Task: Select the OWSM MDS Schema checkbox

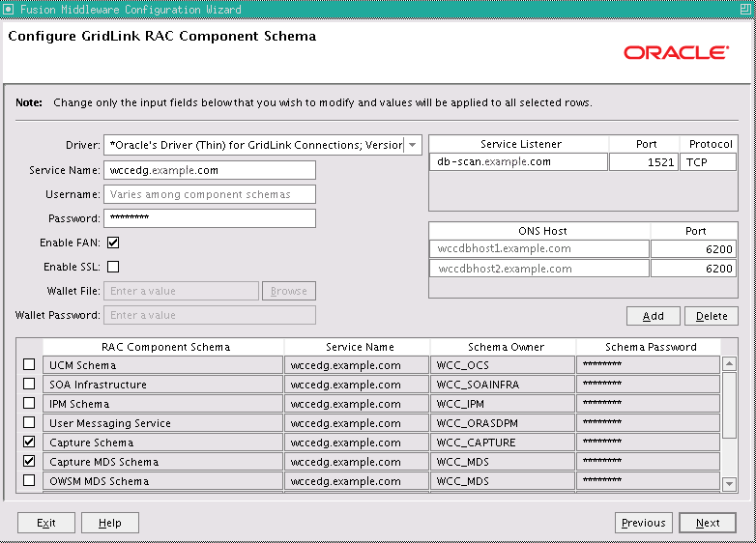Action: tap(29, 480)
